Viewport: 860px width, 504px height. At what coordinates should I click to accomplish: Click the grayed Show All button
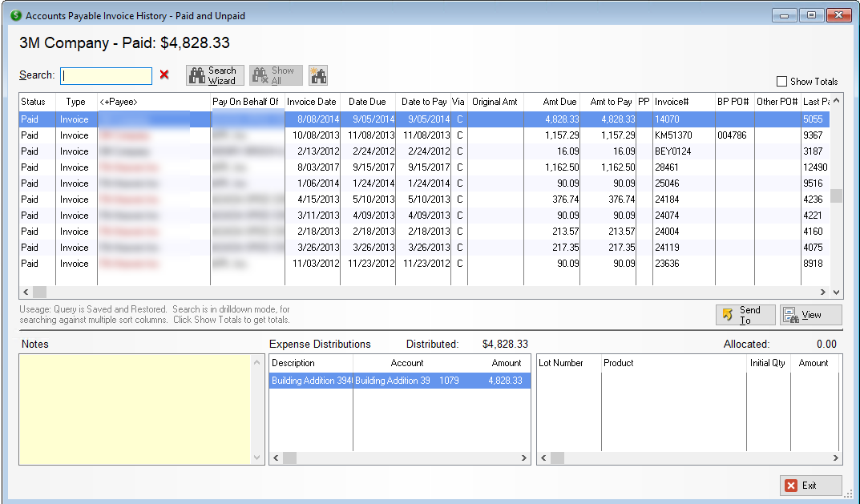click(x=276, y=75)
